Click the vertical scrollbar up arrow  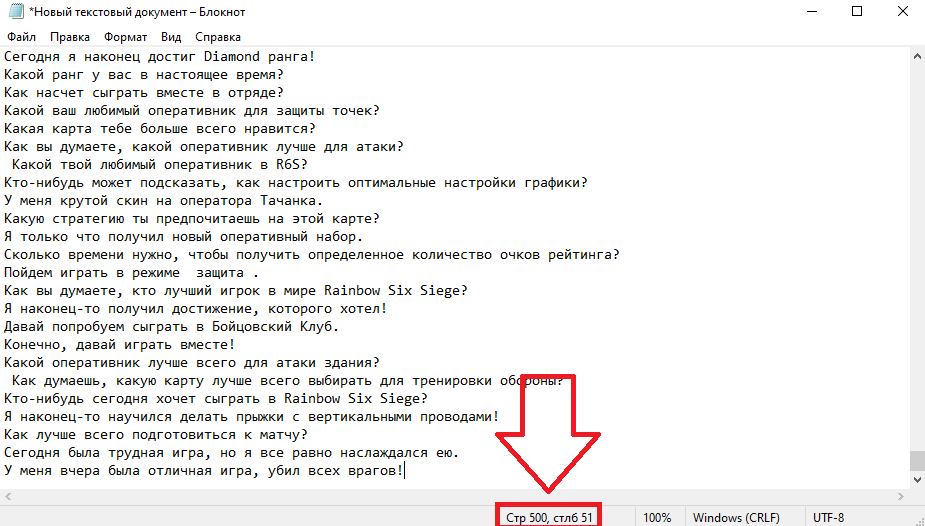point(916,55)
